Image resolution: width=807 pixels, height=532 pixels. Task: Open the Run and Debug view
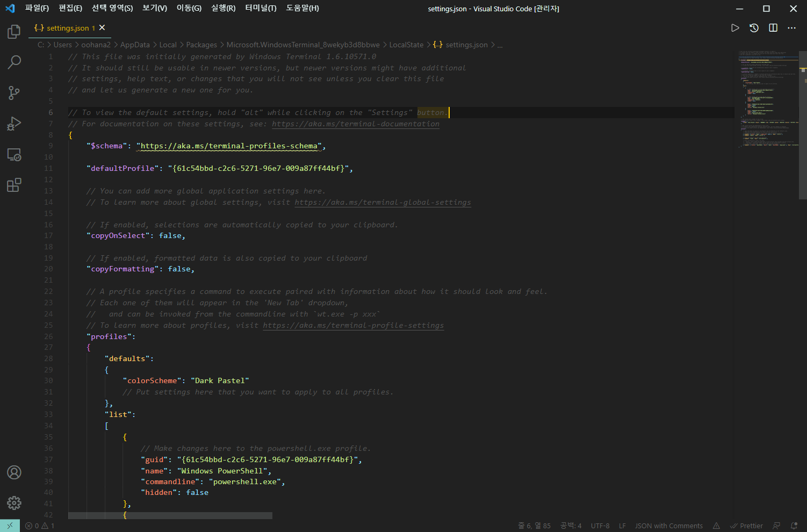[x=14, y=124]
